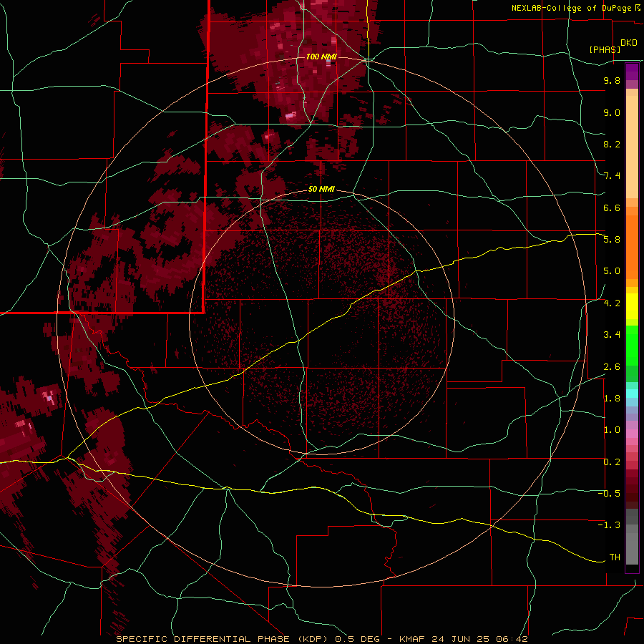The image size is (644, 644).
Task: Click the 1.0 value on the color scale
Action: 612,430
